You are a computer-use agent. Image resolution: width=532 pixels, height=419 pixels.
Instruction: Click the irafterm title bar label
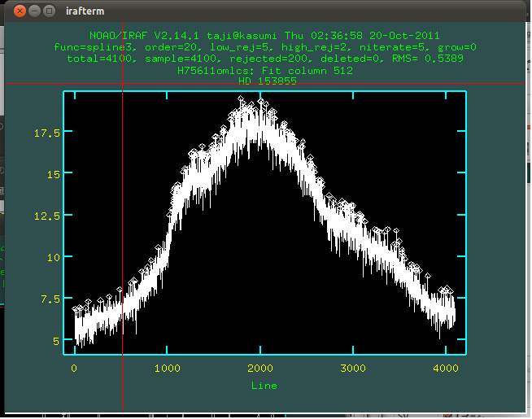[84, 11]
